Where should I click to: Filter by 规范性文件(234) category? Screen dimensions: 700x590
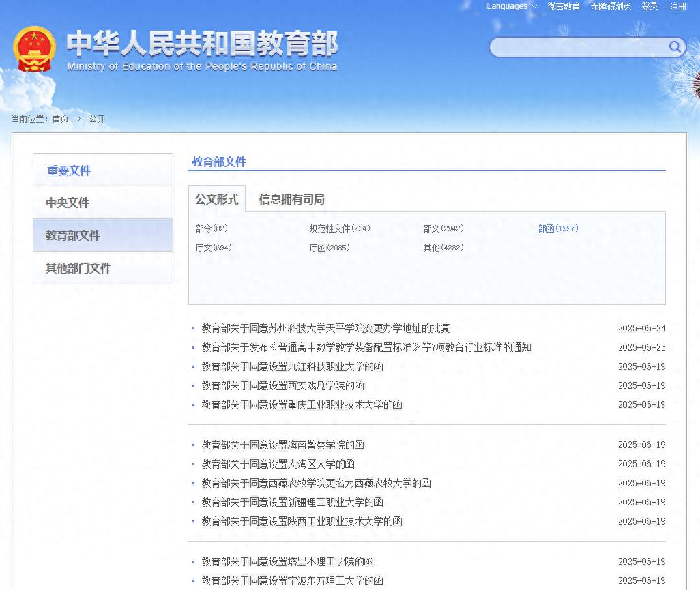click(340, 228)
